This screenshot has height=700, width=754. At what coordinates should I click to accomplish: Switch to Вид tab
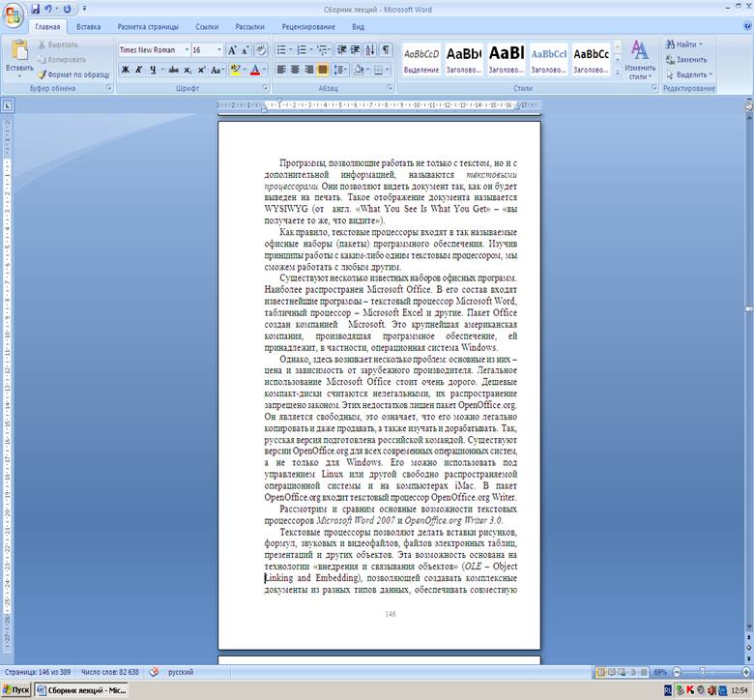pyautogui.click(x=358, y=27)
